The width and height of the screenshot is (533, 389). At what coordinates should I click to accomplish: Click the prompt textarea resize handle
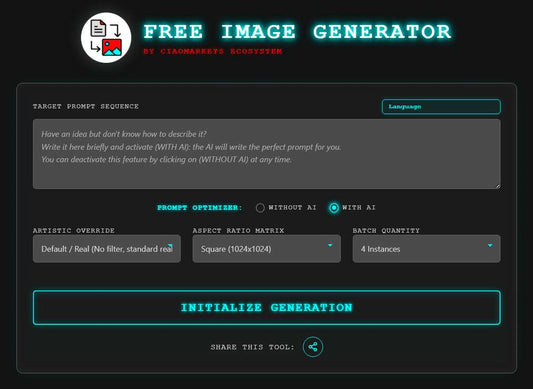point(498,186)
